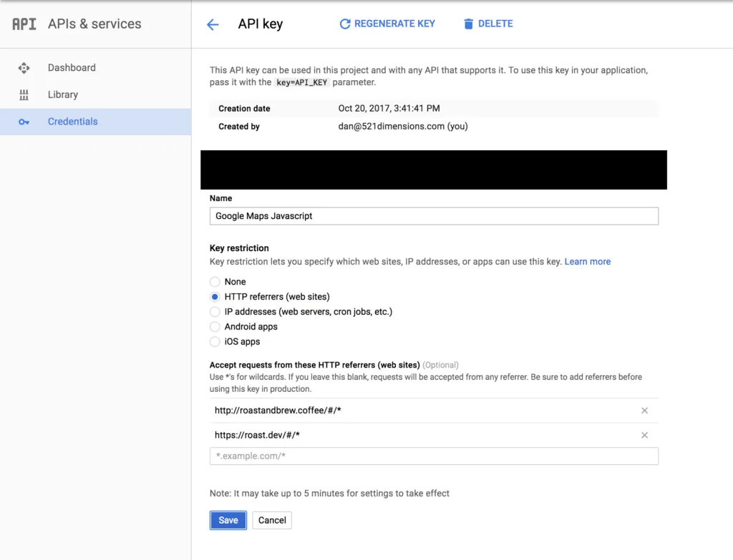Go back using the left arrow

tap(213, 24)
